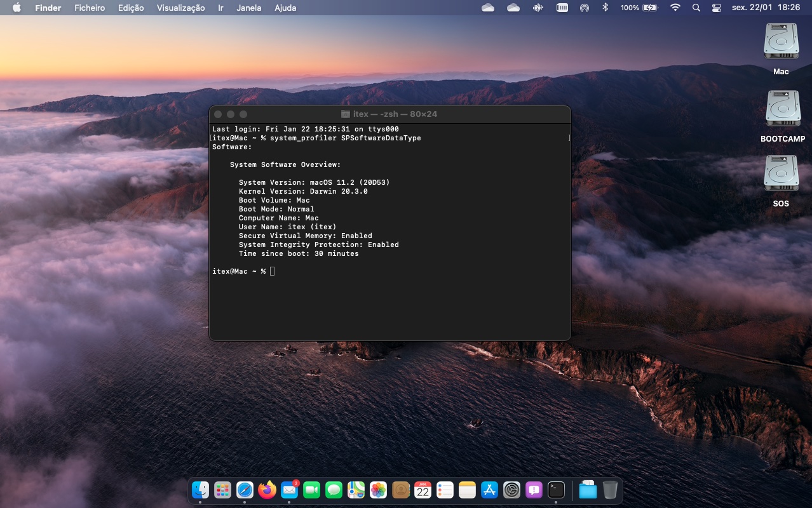This screenshot has height=508, width=812.
Task: Select the Mac drive on the desktop
Action: (x=781, y=49)
